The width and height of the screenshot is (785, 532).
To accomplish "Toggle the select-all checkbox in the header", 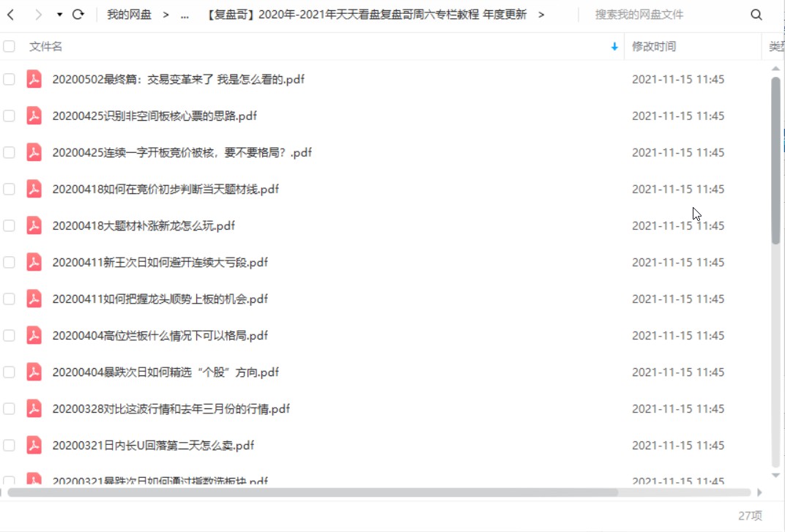I will coord(10,45).
